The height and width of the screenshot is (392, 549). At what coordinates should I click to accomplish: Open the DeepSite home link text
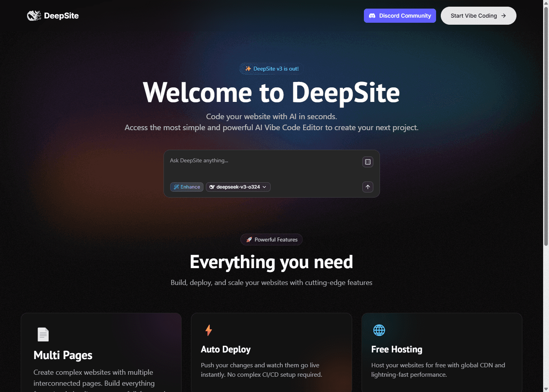click(61, 16)
